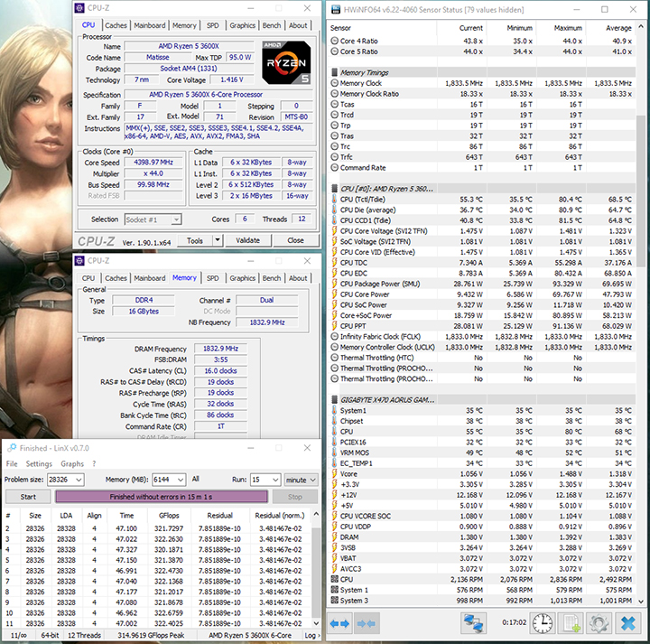Click the Start button in LinX

[x=28, y=497]
